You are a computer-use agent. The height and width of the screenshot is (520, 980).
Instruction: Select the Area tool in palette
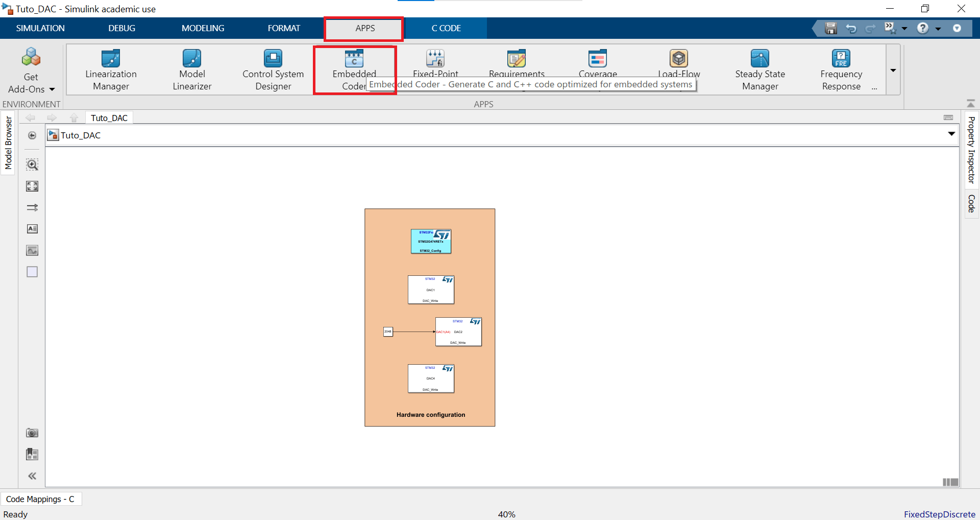(x=32, y=272)
